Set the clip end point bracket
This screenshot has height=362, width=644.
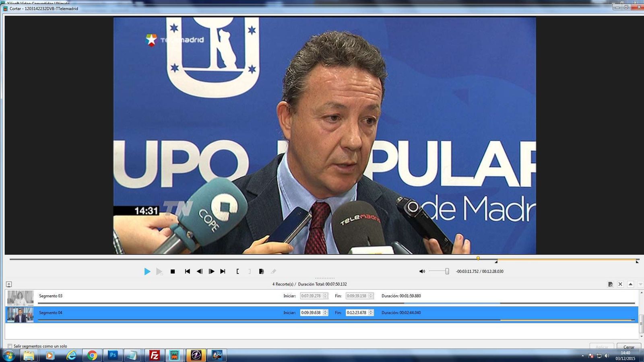tap(250, 271)
